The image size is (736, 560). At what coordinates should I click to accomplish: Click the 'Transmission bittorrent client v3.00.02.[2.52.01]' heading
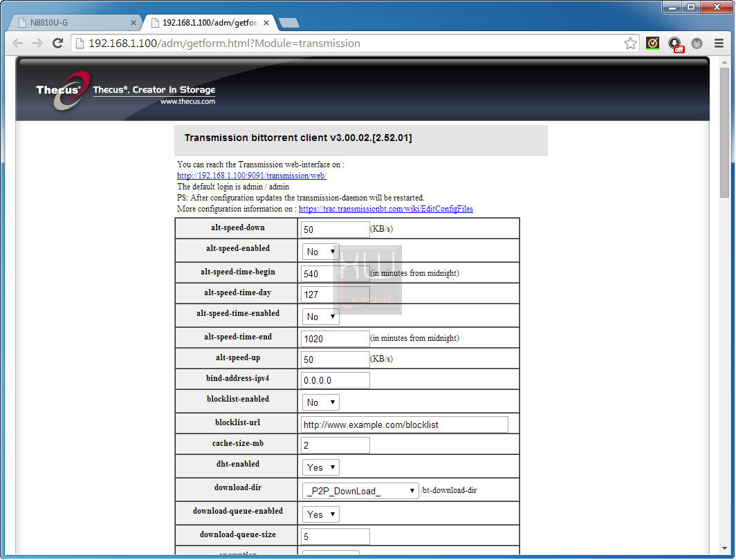[298, 138]
